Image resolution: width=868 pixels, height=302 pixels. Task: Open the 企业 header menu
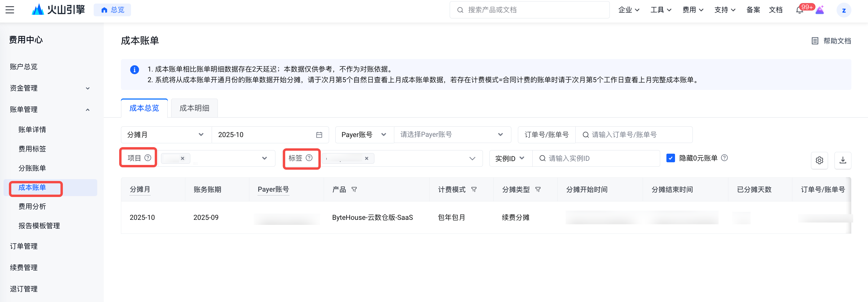[629, 10]
